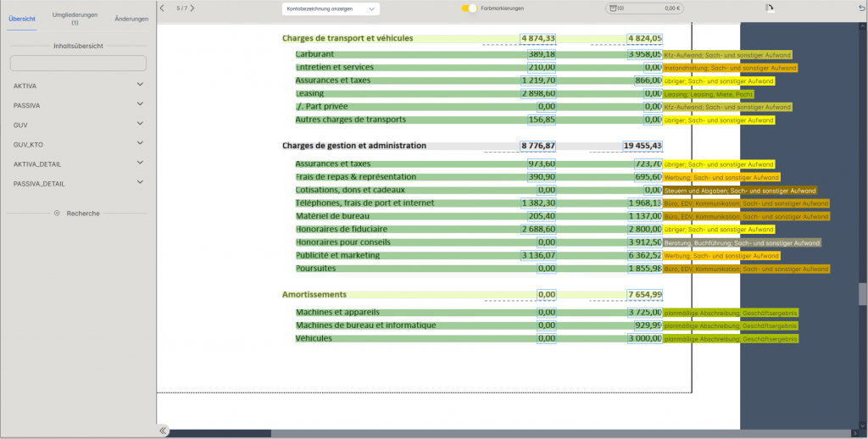Expand the GUV_KTO section
Viewport: 868px width, 439px height.
[140, 144]
